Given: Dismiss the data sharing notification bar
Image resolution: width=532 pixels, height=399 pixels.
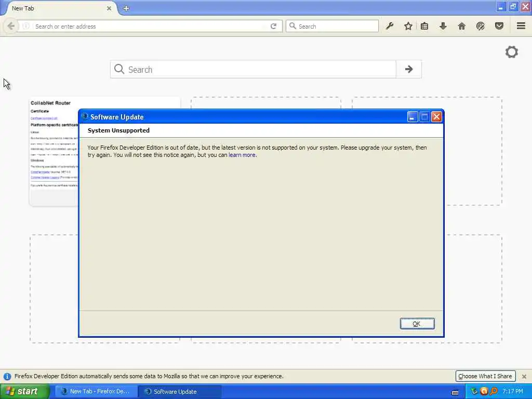Looking at the screenshot, I should pyautogui.click(x=524, y=376).
